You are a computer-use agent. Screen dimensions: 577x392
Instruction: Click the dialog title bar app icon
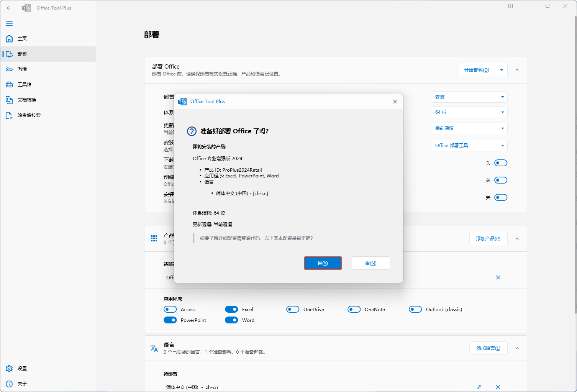point(183,102)
